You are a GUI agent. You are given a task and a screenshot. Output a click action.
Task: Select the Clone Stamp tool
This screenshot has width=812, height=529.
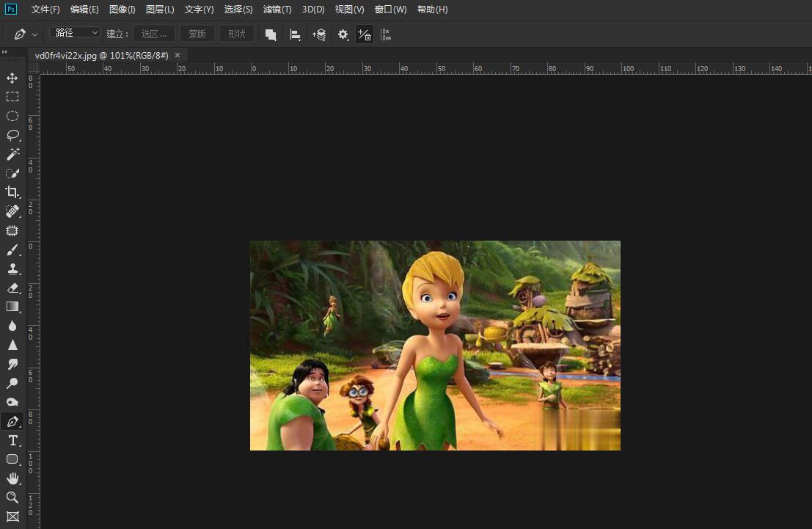(x=12, y=269)
